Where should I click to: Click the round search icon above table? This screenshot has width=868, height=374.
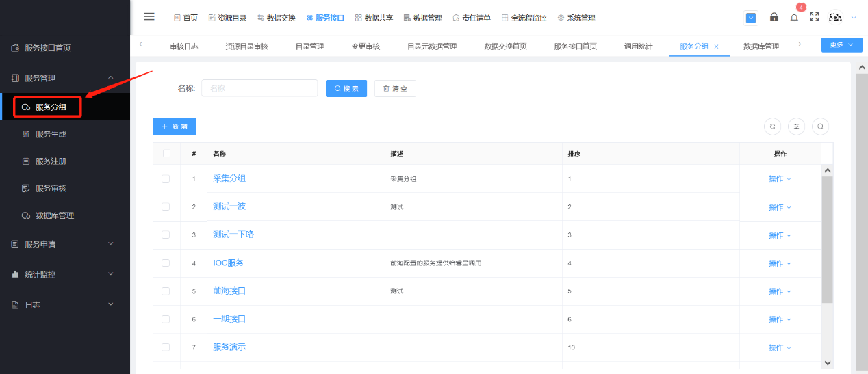820,126
